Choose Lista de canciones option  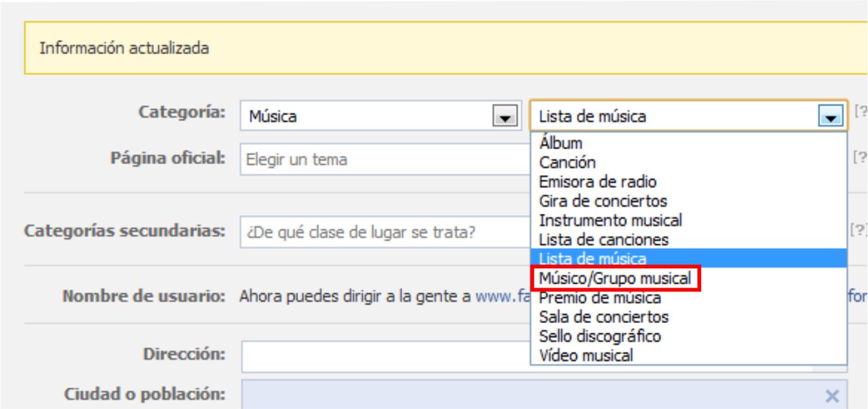[594, 240]
